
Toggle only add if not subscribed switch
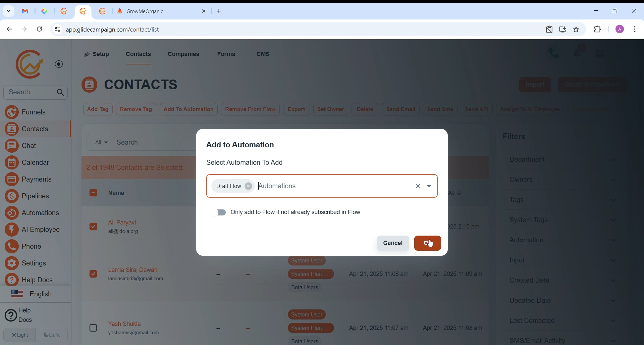218,213
